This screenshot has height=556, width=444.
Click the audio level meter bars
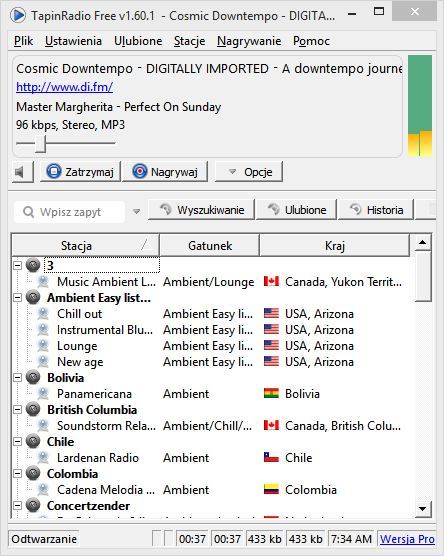pos(420,105)
